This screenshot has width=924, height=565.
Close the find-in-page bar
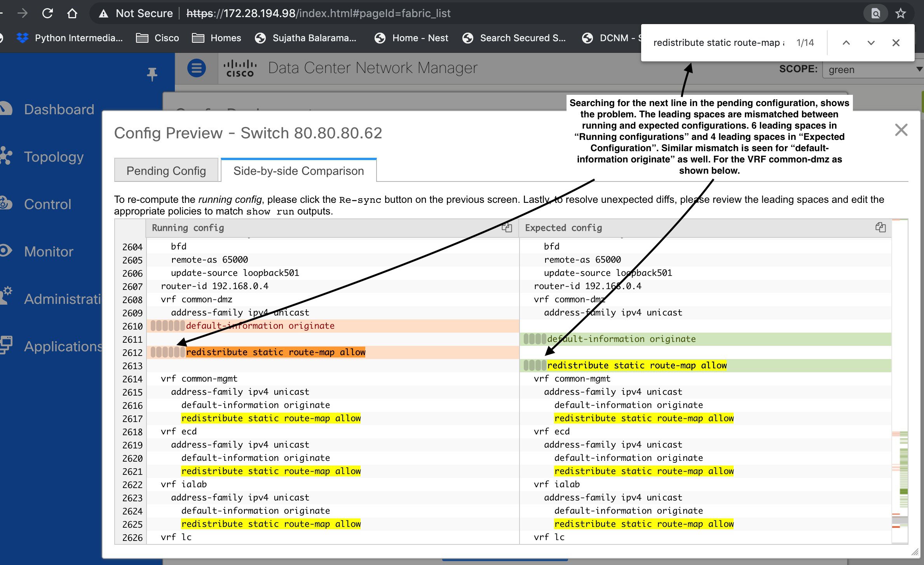896,43
